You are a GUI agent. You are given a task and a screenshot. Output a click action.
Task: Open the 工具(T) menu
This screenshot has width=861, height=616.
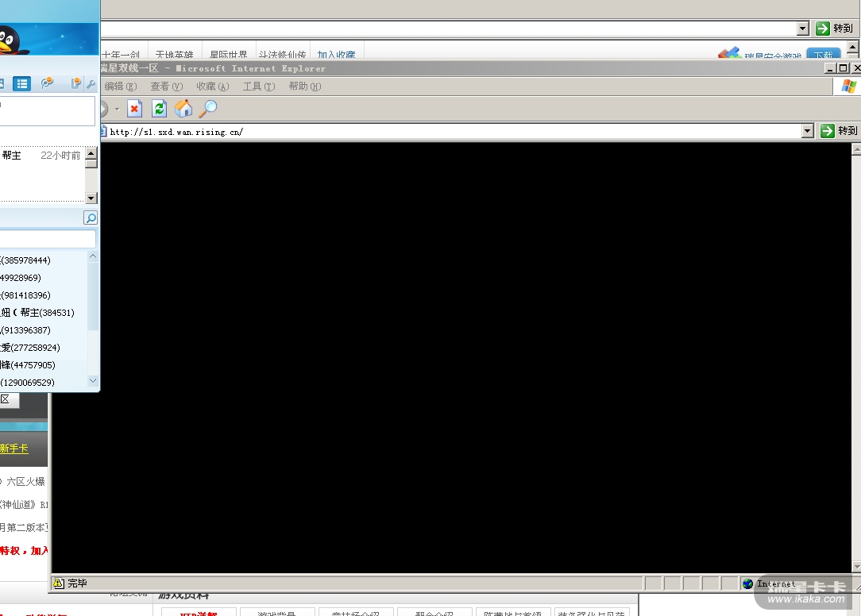point(259,87)
